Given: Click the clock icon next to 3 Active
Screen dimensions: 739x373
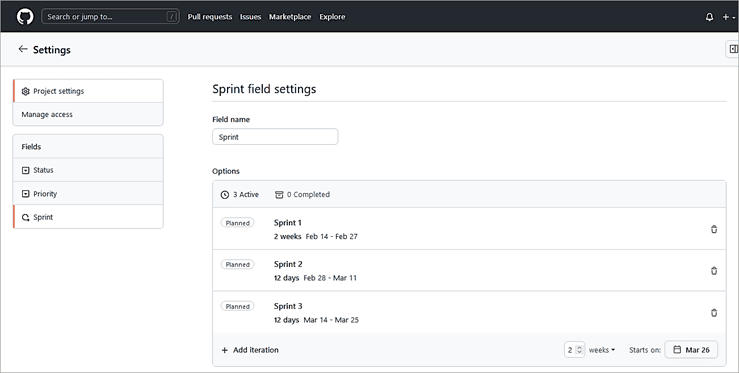Looking at the screenshot, I should [x=225, y=195].
